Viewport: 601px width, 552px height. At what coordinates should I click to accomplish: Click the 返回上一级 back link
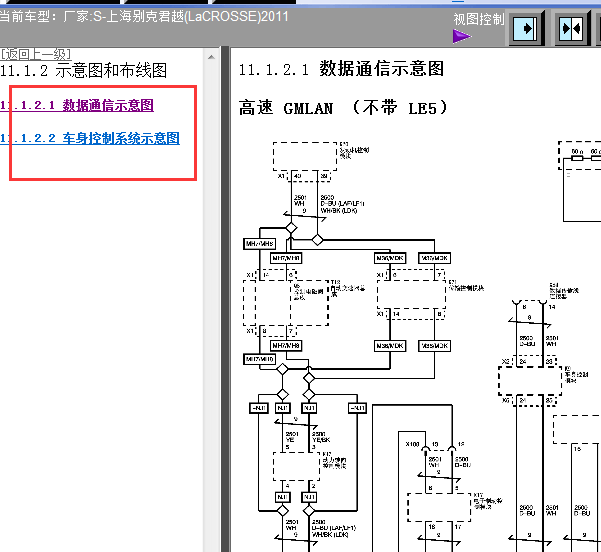(x=35, y=54)
